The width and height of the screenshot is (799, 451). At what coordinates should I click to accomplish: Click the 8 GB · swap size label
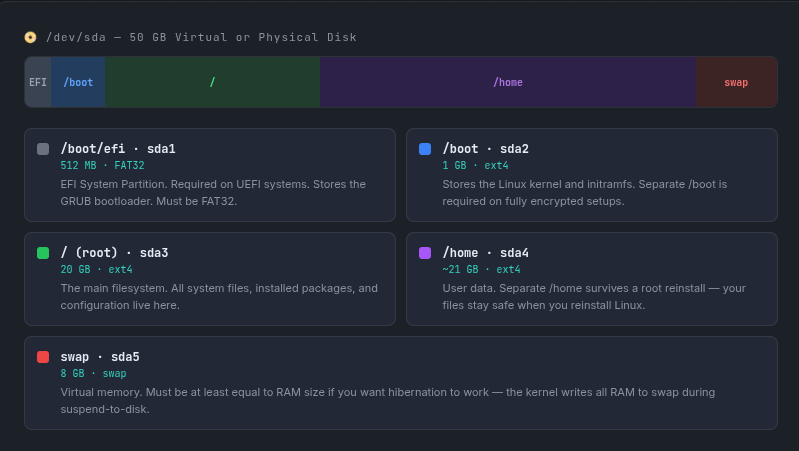click(93, 374)
